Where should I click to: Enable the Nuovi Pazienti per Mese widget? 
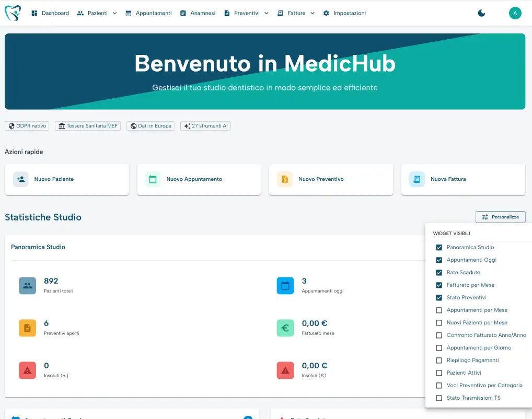point(439,323)
